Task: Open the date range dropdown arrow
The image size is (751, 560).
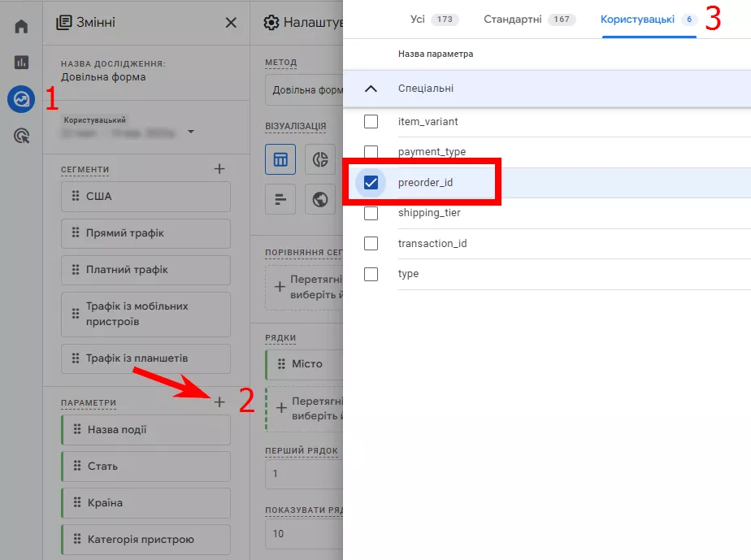Action: pos(191,132)
